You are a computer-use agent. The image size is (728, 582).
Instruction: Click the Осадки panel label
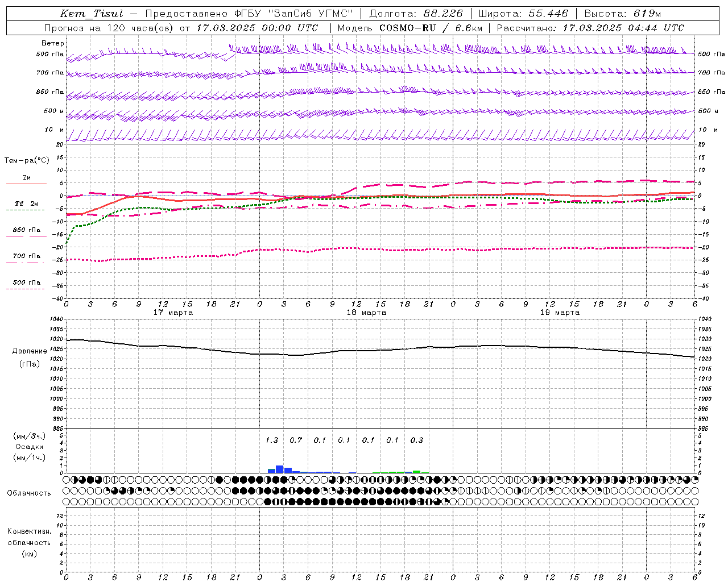pyautogui.click(x=30, y=447)
